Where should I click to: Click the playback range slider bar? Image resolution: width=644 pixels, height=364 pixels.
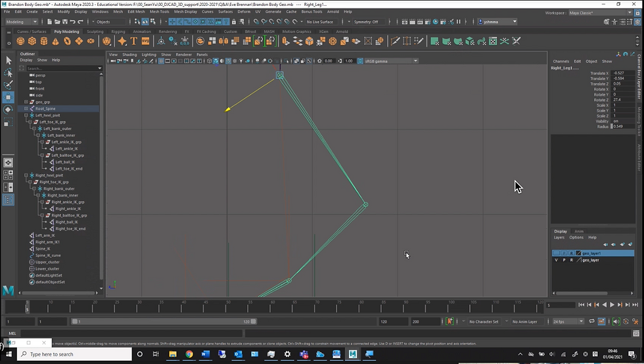coord(164,321)
